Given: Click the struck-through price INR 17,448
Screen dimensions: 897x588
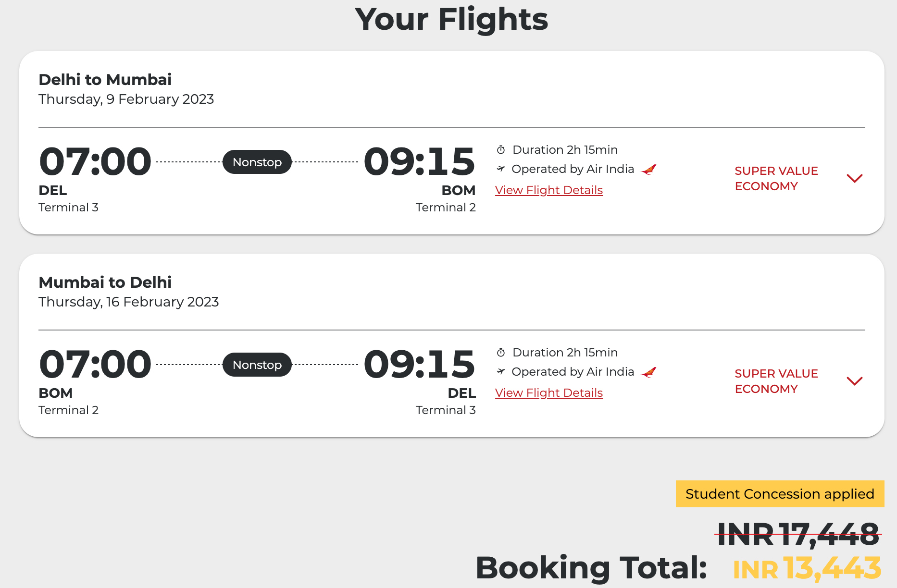Looking at the screenshot, I should coord(798,534).
